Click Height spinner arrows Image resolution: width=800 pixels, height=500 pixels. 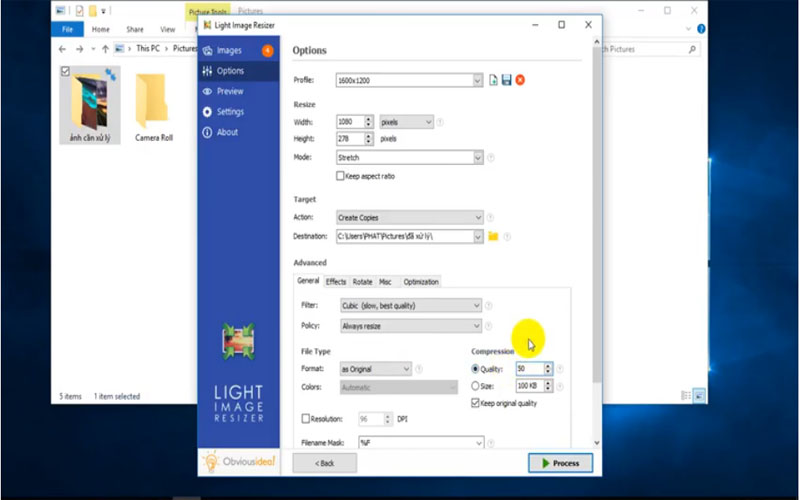368,139
